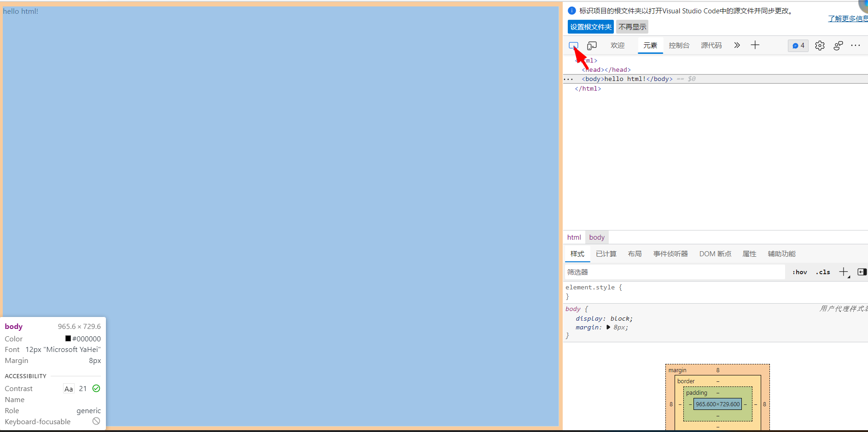This screenshot has width=868, height=432.
Task: Add a new style rule with plus
Action: 844,272
